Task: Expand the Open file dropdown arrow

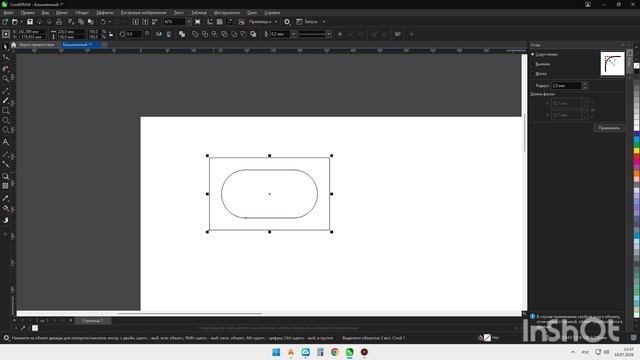Action: tap(21, 22)
